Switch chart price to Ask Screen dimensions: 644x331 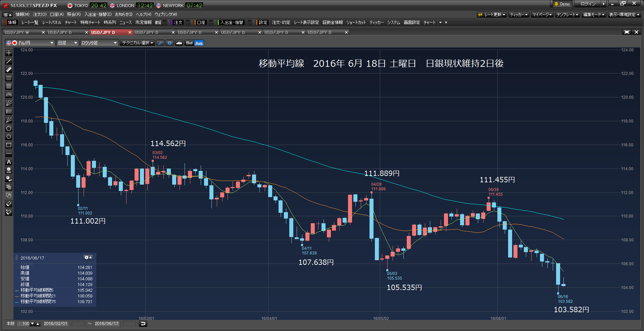(199, 43)
